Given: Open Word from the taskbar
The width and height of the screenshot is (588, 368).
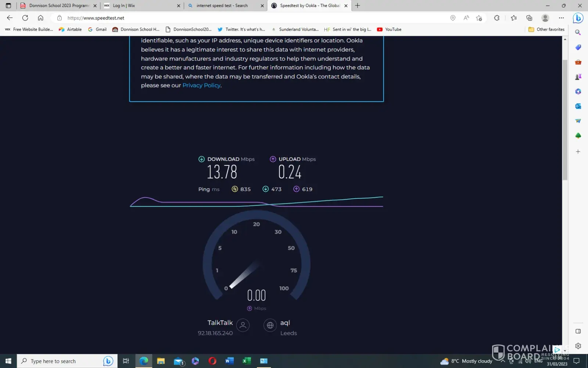Looking at the screenshot, I should point(229,361).
